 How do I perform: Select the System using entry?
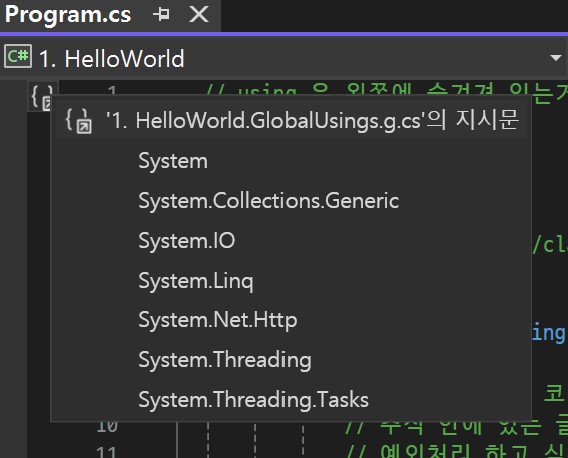[x=173, y=161]
